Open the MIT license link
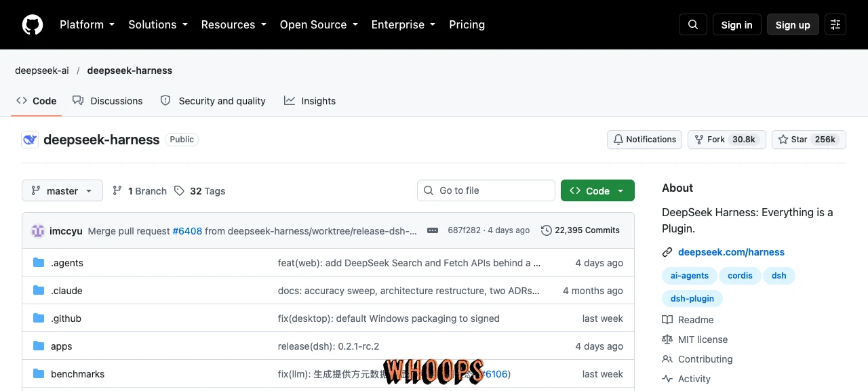Viewport: 868px width, 391px height. tap(695, 339)
